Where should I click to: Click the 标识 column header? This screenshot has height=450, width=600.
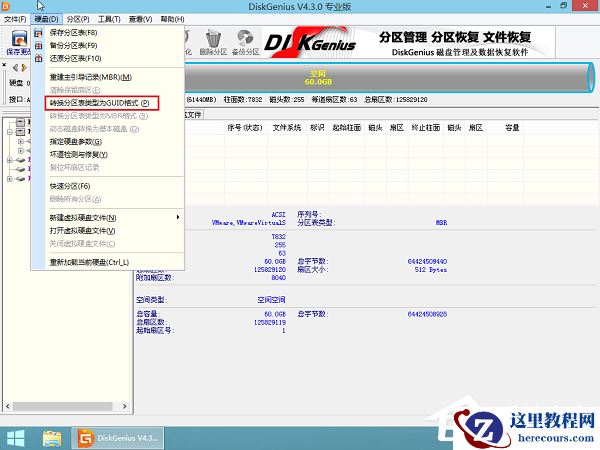[317, 127]
